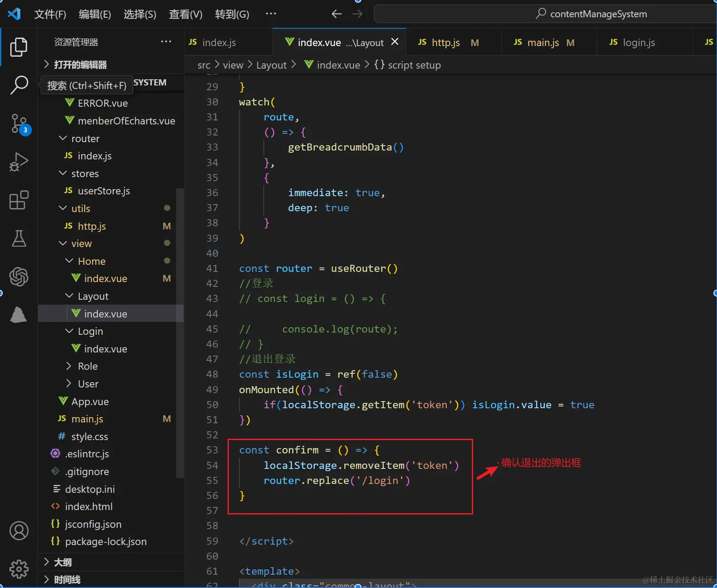The image size is (717, 588).
Task: Expand the 打开的编辑器 section
Action: coord(80,65)
